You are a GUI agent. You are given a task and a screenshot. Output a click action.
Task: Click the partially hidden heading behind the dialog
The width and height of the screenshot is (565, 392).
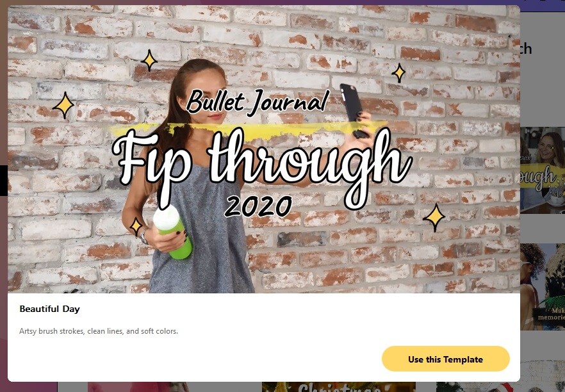coord(526,49)
